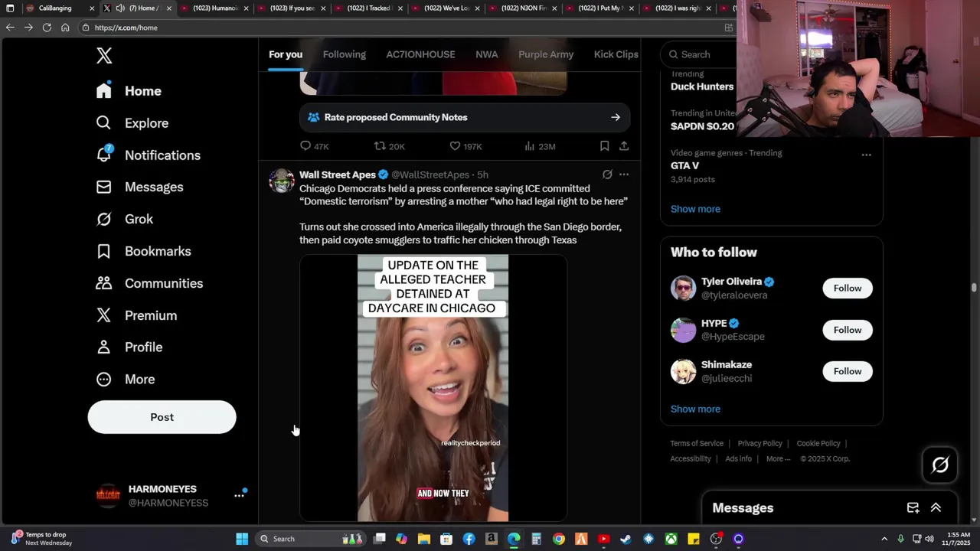The width and height of the screenshot is (980, 551).
Task: Open Privacy Policy link
Action: (759, 443)
